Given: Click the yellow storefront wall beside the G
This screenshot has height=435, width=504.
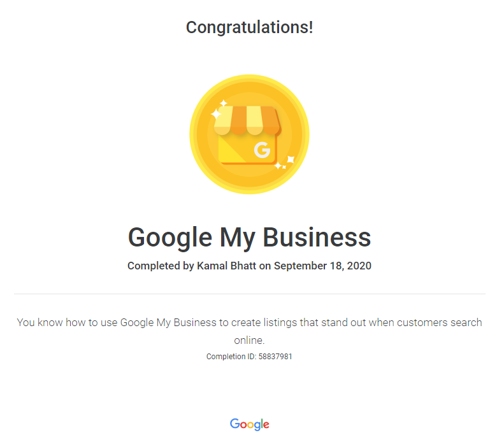Looking at the screenshot, I should coord(233,150).
